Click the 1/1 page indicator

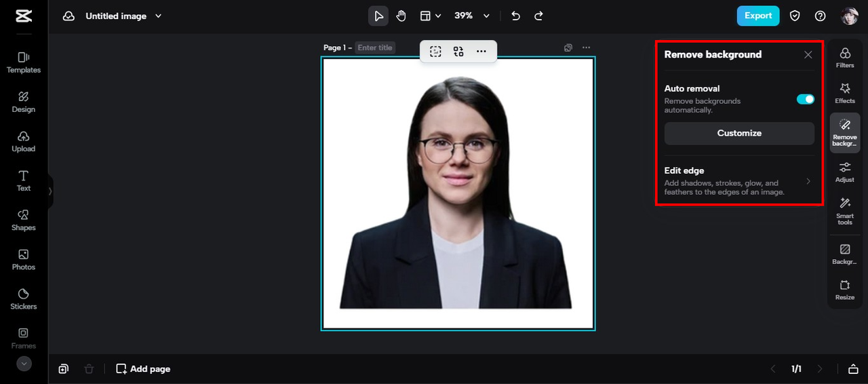coord(796,369)
